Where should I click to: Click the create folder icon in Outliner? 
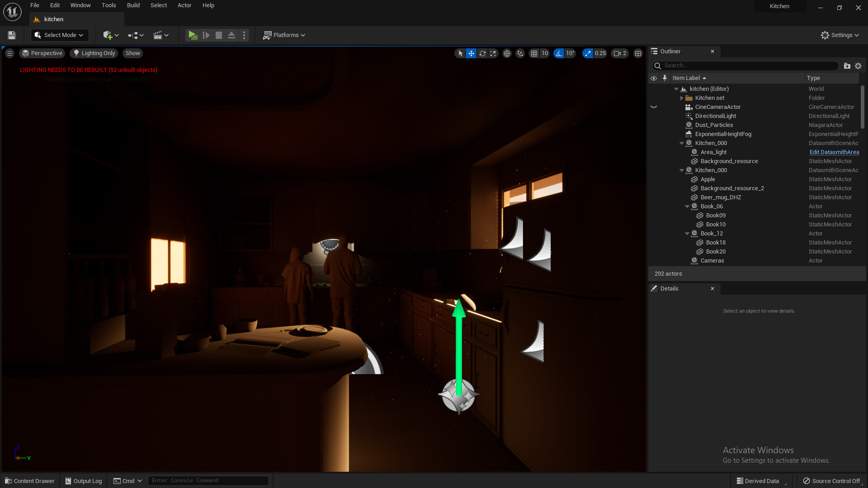(x=847, y=66)
